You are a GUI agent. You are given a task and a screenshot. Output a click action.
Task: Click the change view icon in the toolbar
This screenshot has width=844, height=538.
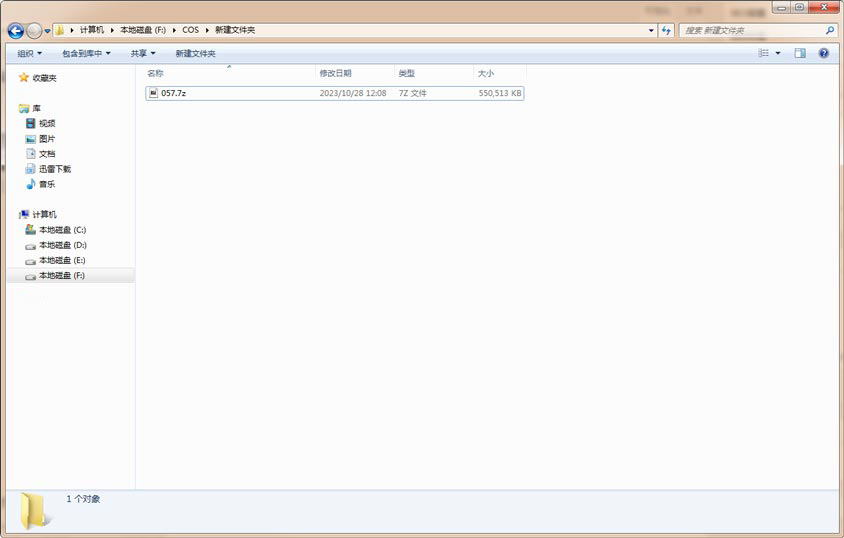point(763,53)
